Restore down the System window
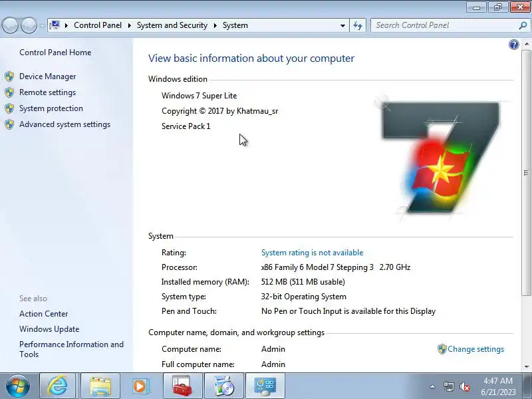 (x=498, y=7)
